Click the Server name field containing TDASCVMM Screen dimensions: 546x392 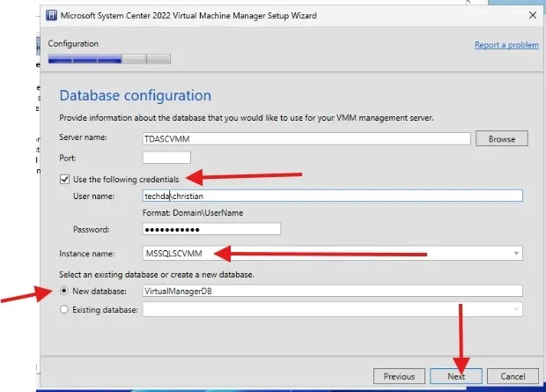click(306, 138)
